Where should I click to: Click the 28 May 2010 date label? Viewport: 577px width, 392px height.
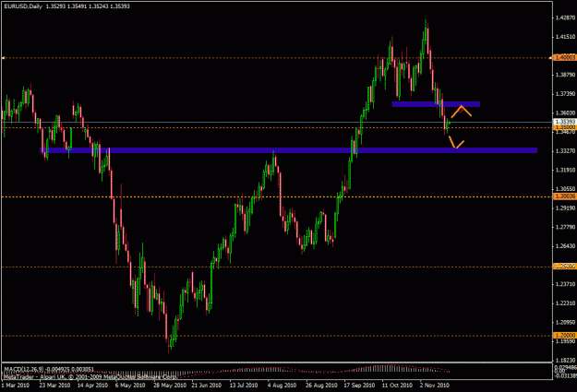[x=170, y=386]
